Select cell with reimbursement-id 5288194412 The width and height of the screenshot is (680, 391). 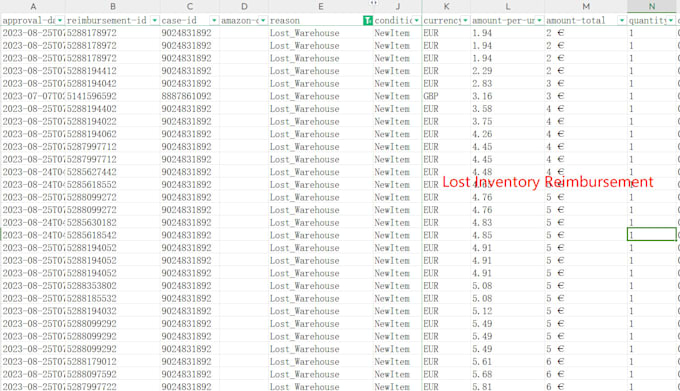point(113,71)
